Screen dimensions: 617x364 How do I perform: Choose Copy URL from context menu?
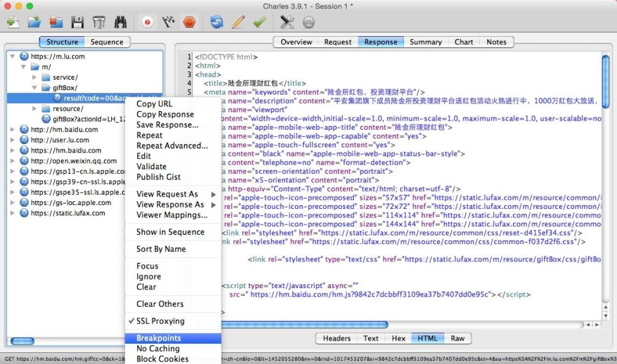(x=155, y=104)
